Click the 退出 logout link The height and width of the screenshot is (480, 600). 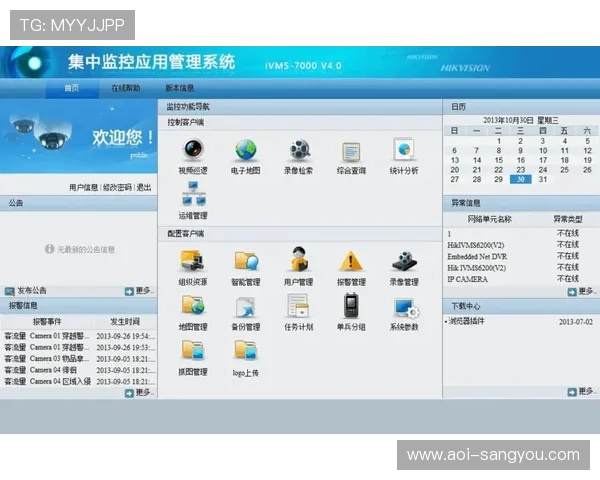click(144, 187)
